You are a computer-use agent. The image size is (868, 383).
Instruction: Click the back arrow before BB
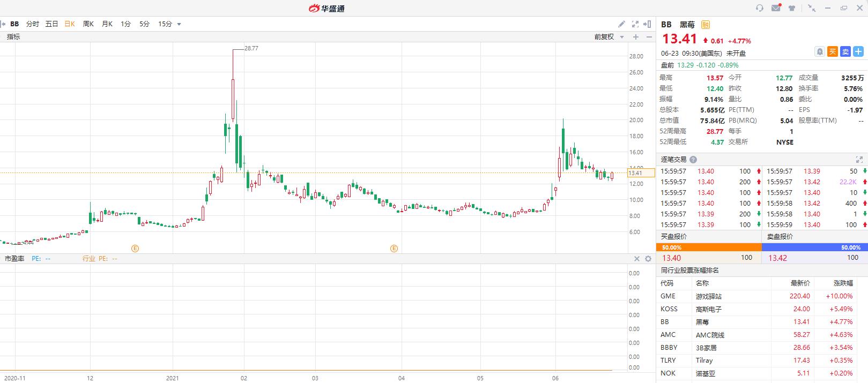coord(3,24)
